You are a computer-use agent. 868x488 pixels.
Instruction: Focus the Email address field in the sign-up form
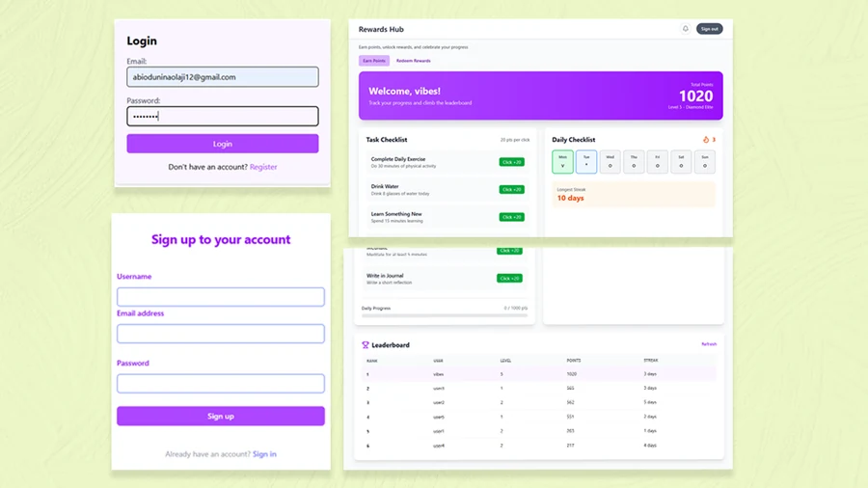221,334
